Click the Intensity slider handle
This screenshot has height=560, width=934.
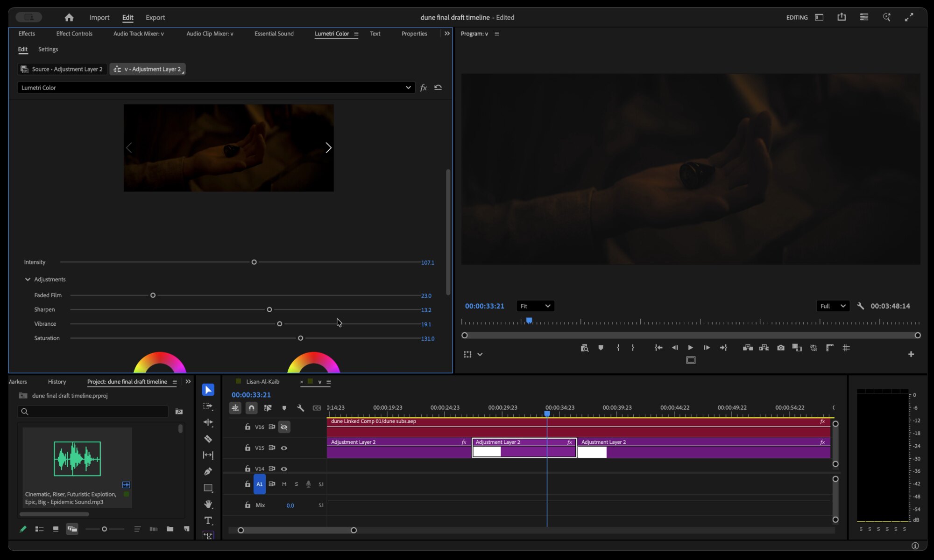pos(254,262)
